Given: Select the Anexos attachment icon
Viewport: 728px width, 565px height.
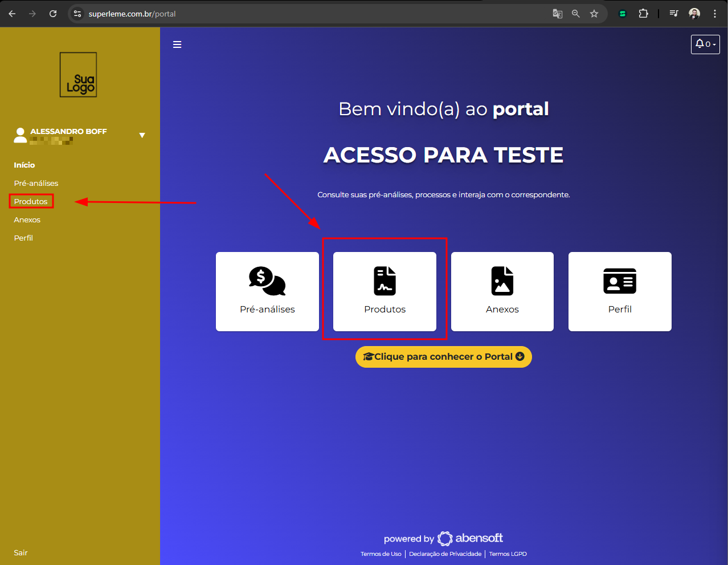Looking at the screenshot, I should pyautogui.click(x=502, y=281).
